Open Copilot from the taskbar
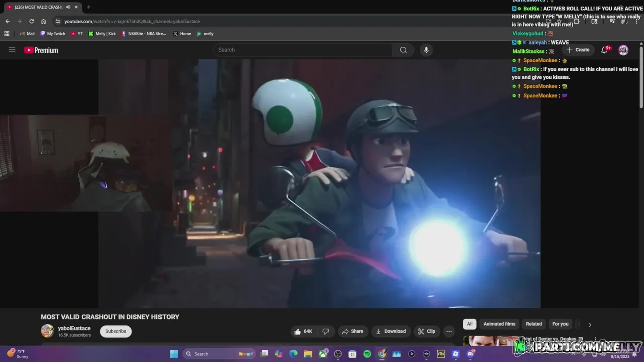This screenshot has width=644, height=362. pyautogui.click(x=279, y=354)
